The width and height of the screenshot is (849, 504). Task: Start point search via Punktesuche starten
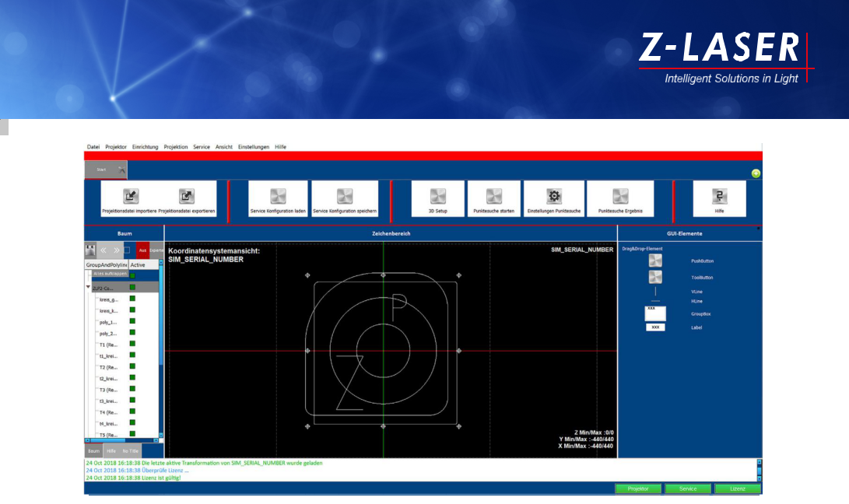(493, 196)
